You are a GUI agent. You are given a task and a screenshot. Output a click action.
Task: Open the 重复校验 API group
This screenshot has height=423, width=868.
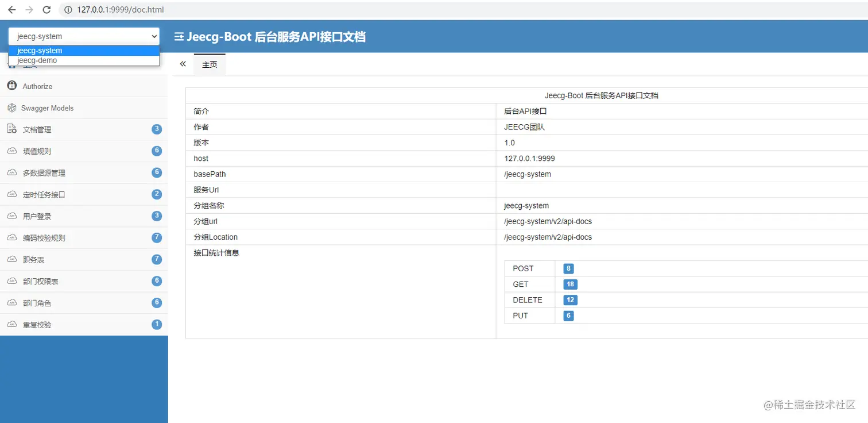[x=84, y=325]
